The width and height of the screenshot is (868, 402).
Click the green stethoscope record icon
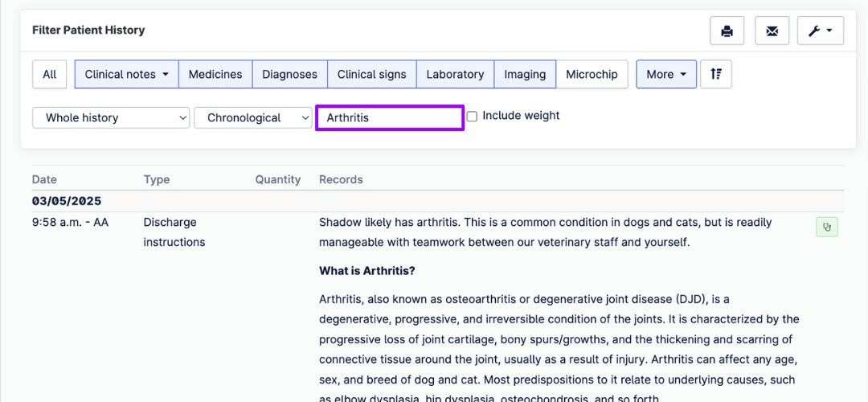827,227
